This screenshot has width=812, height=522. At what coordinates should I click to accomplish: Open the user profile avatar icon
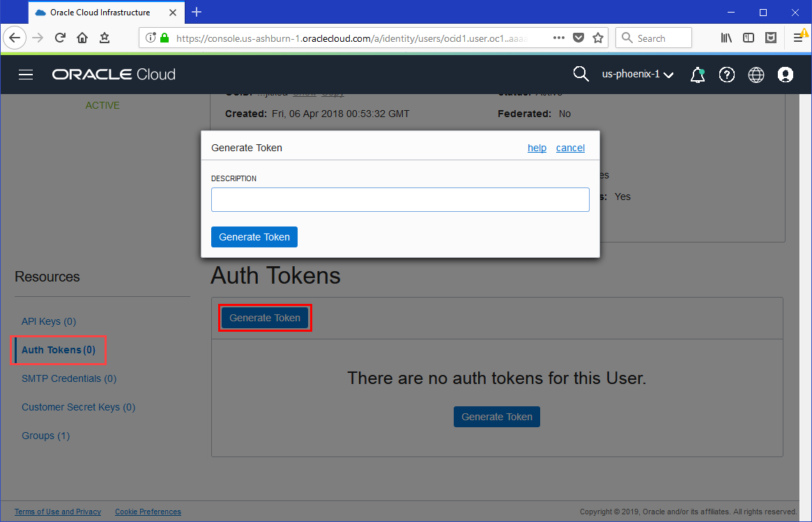click(x=785, y=75)
